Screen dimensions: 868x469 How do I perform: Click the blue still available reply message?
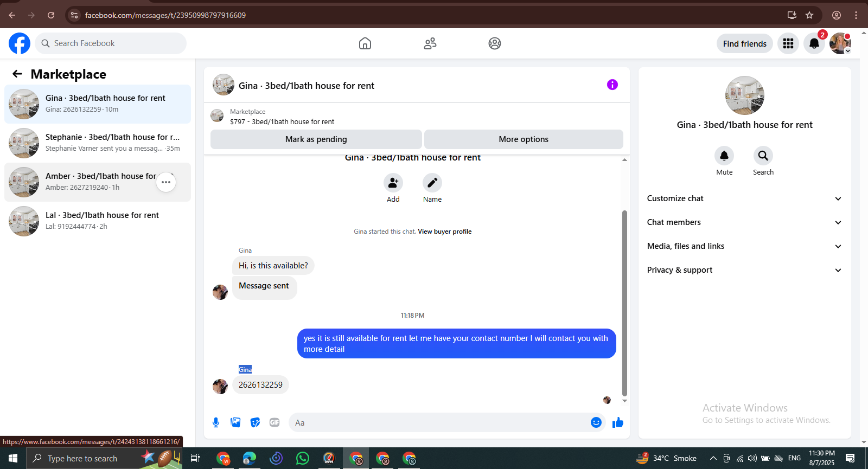[457, 344]
